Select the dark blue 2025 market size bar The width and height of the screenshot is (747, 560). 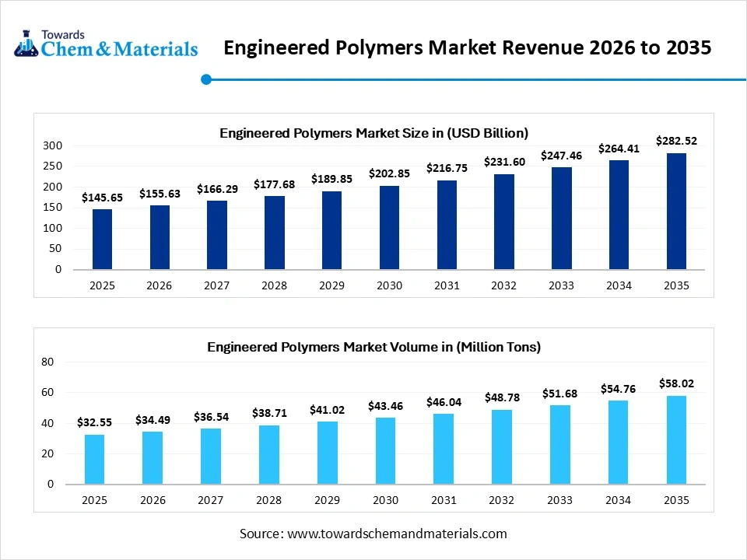[x=102, y=240]
